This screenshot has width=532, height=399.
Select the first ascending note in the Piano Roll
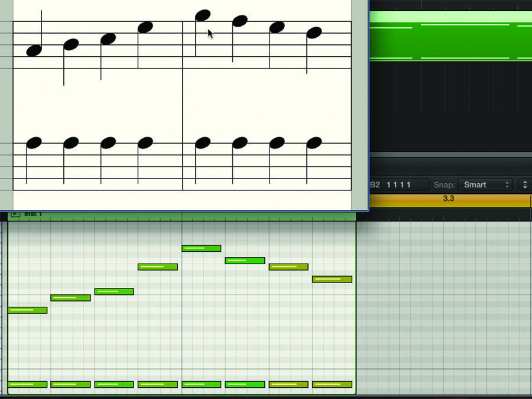[x=27, y=309]
